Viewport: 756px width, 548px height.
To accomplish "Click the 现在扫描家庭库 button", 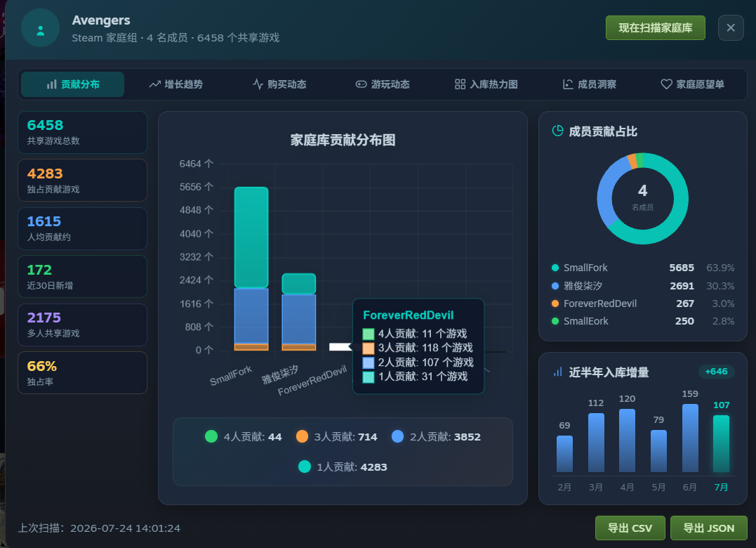I will point(655,28).
